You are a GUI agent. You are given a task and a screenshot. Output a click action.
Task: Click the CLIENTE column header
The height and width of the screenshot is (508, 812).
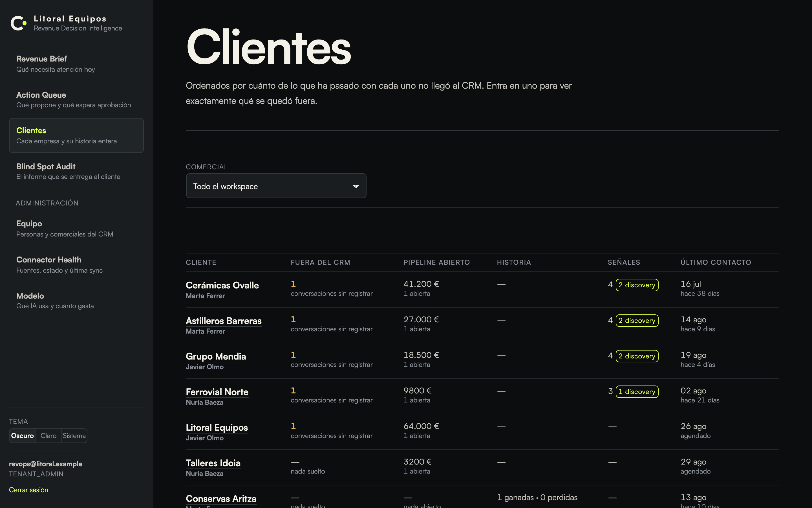pyautogui.click(x=201, y=262)
